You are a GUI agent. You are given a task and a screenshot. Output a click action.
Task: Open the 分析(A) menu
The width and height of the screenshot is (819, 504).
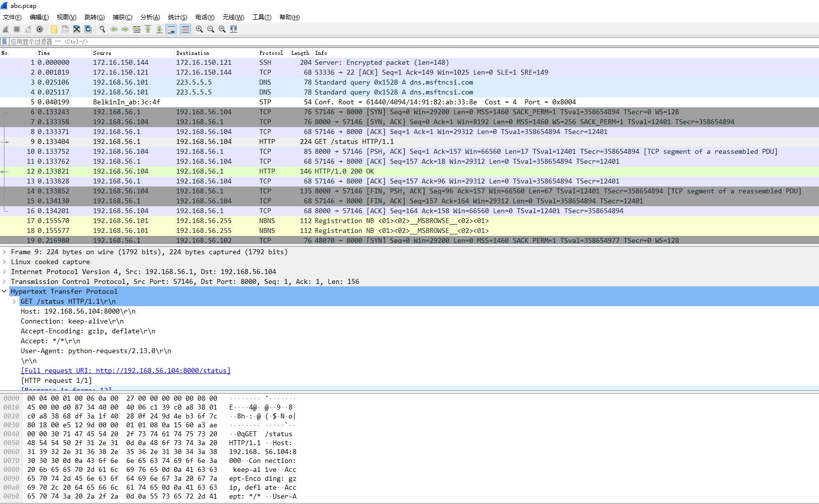click(x=150, y=17)
